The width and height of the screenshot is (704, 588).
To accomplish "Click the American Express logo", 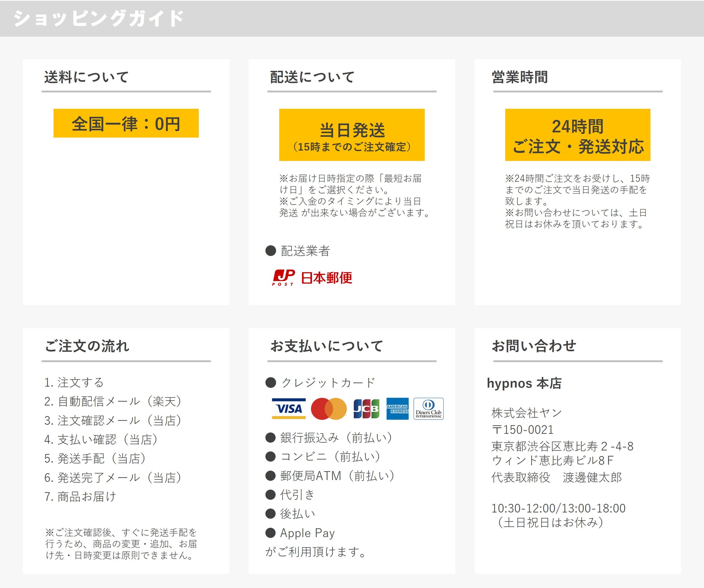I will (397, 409).
